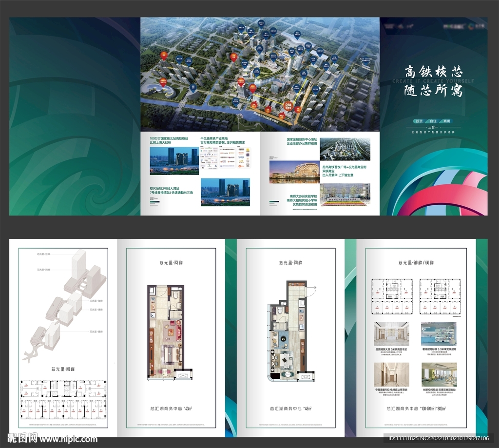
Task: Open the grand lobby interior photo
Action: (391, 334)
